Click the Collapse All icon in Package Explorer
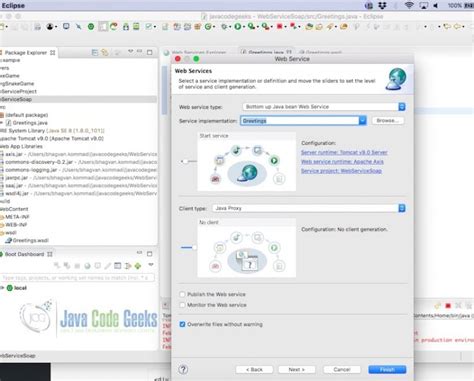The image size is (474, 381). tap(95, 52)
